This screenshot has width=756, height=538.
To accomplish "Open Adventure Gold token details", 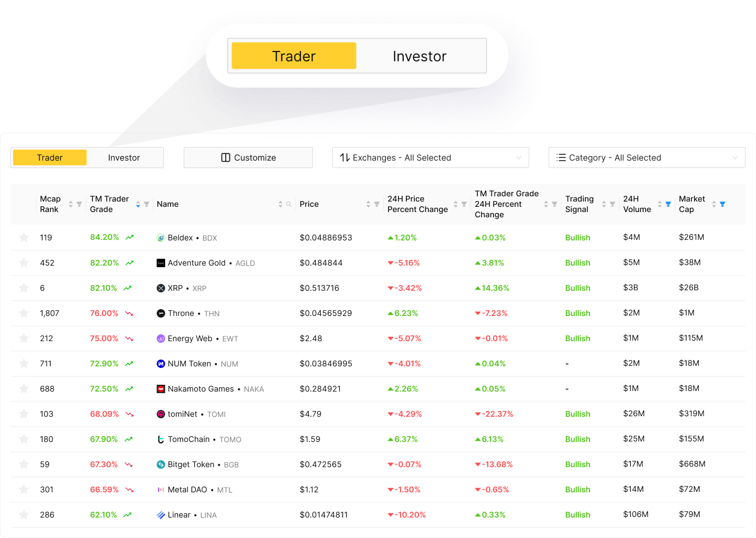I will 197,262.
